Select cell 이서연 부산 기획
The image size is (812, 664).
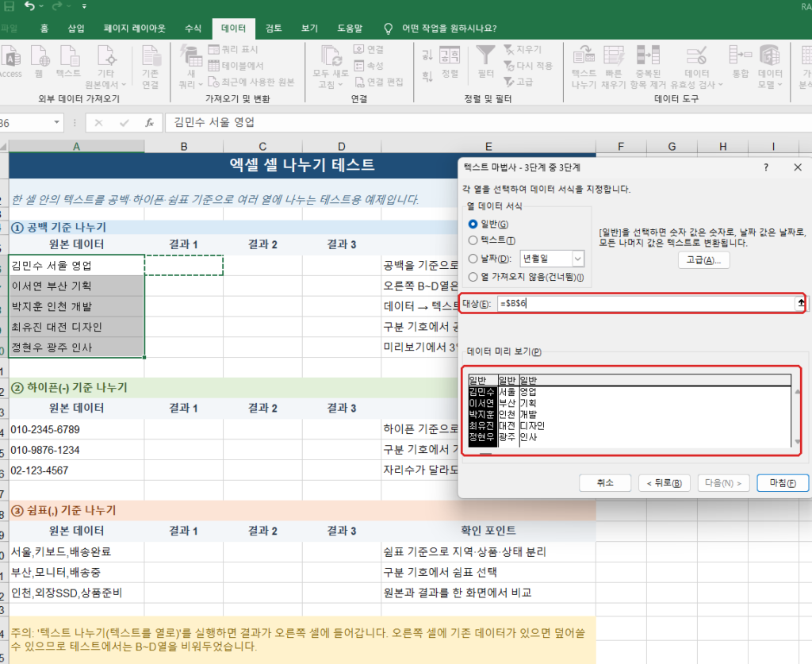[x=77, y=286]
